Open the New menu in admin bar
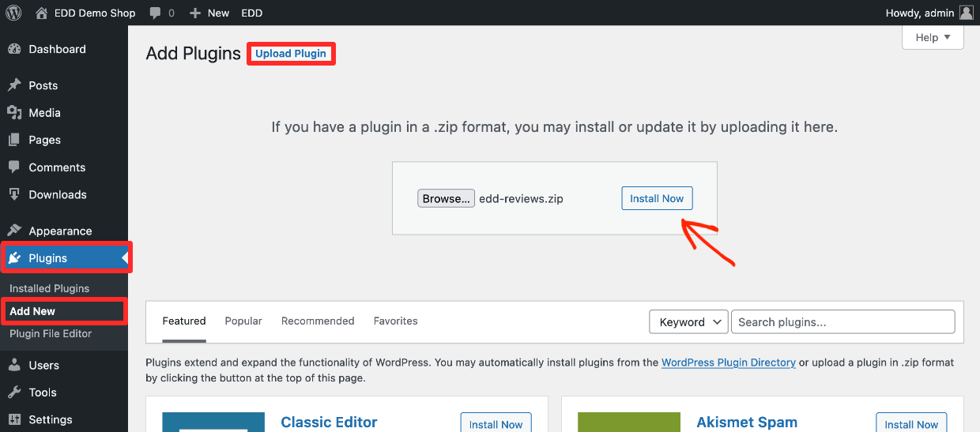Image resolution: width=980 pixels, height=432 pixels. click(209, 13)
